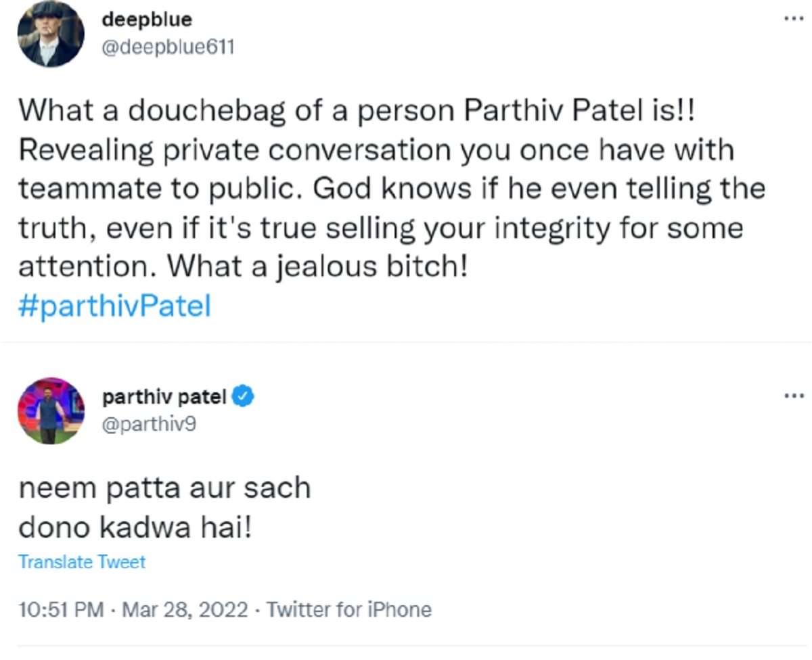Click the Translate Tweet link
This screenshot has height=660, width=812.
point(81,562)
